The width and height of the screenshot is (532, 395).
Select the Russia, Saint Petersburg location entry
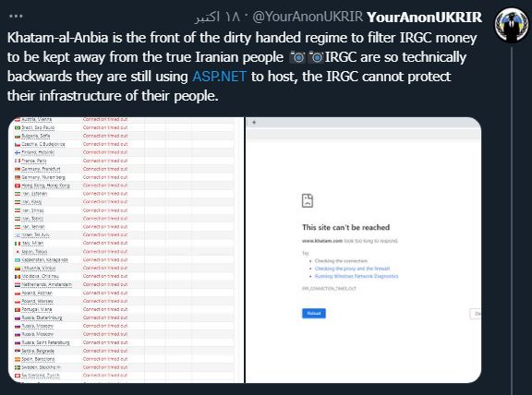45,342
